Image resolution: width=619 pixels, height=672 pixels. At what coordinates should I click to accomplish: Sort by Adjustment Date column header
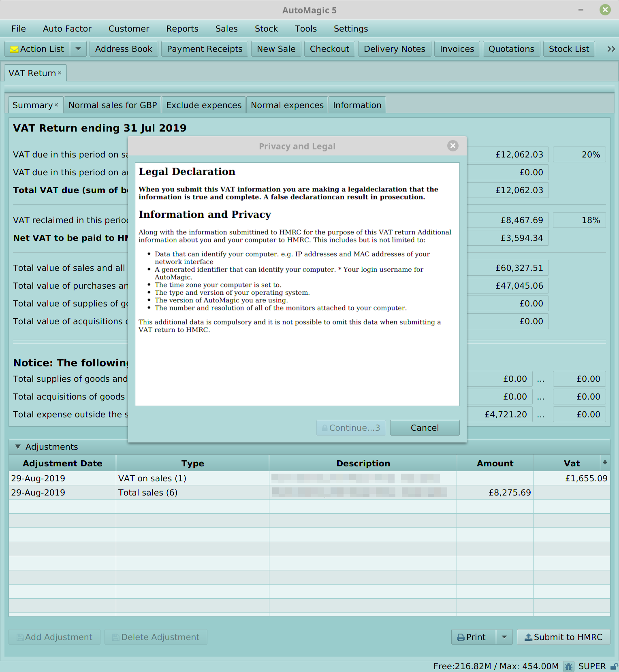(x=62, y=464)
